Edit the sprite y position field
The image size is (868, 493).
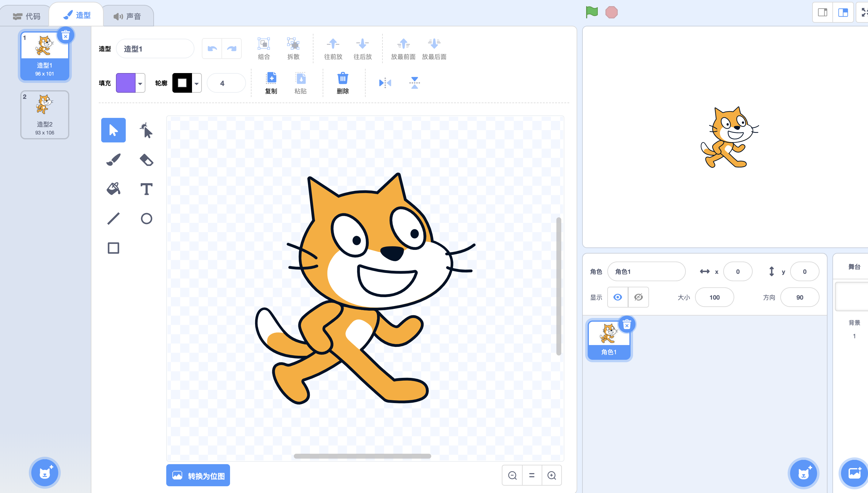(x=805, y=272)
